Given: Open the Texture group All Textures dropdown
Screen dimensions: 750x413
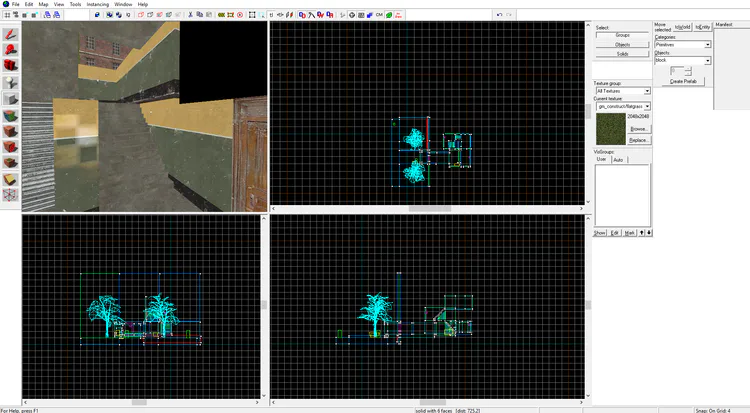Looking at the screenshot, I should click(623, 91).
